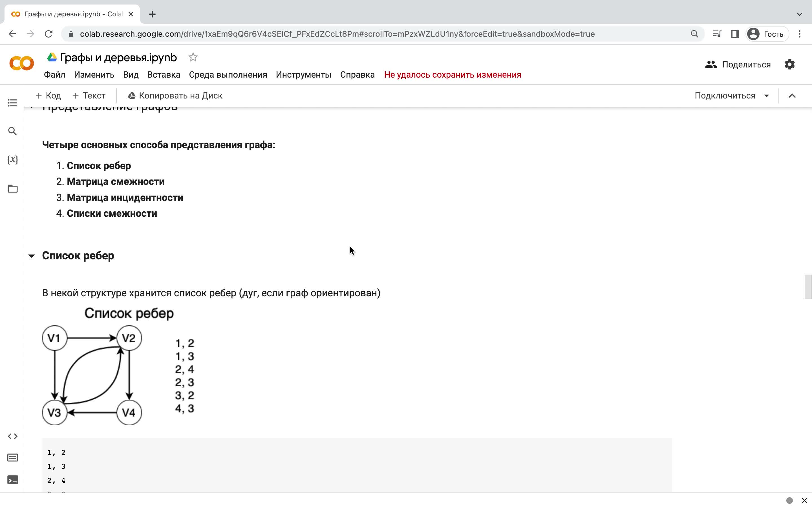Screen dimensions: 812x508
Task: Open notebook settings gear icon
Action: (789, 64)
